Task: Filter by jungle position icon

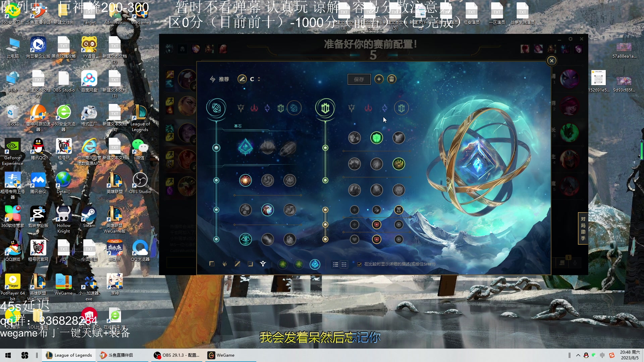Action: (x=224, y=264)
